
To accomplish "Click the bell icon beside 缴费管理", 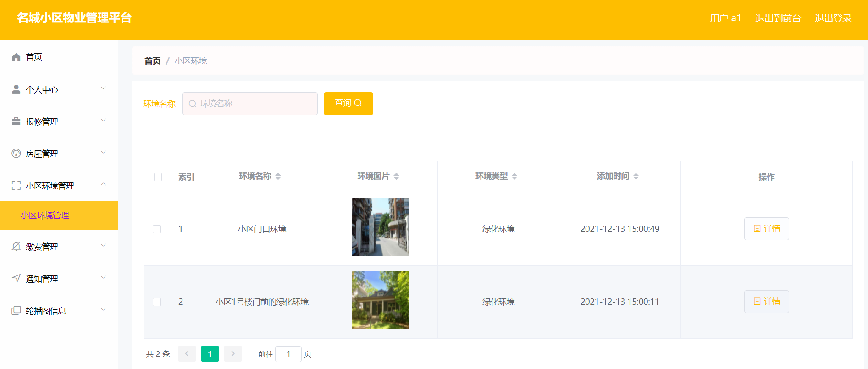I will point(16,246).
